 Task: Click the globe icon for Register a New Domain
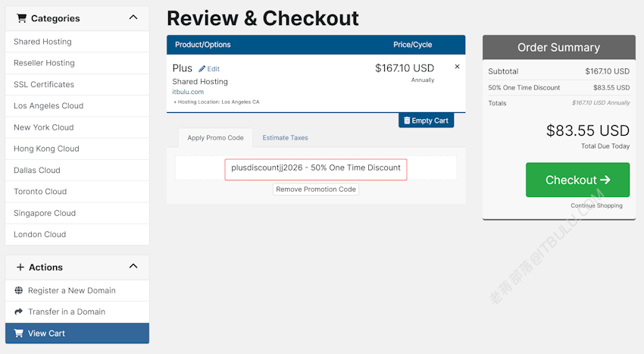point(19,290)
